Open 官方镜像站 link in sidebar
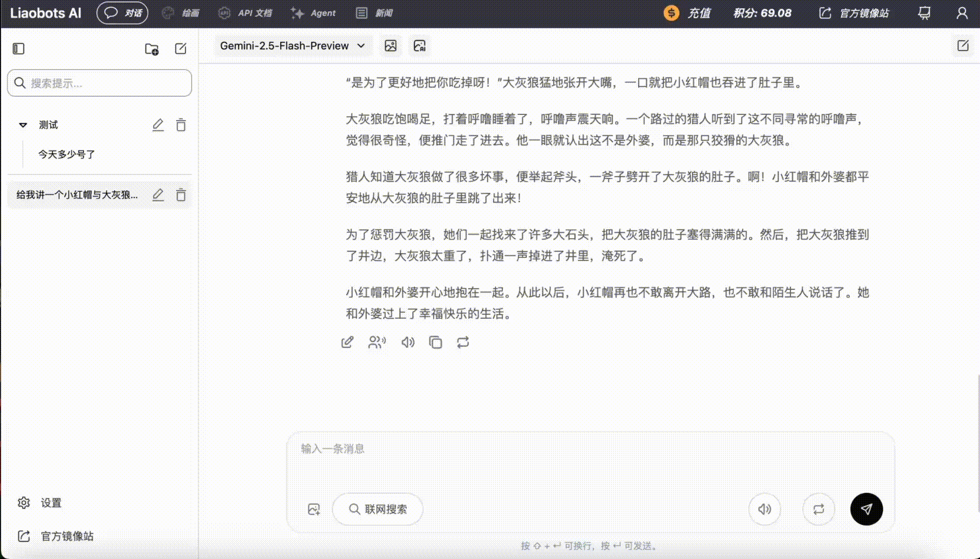The height and width of the screenshot is (559, 980). click(x=55, y=536)
